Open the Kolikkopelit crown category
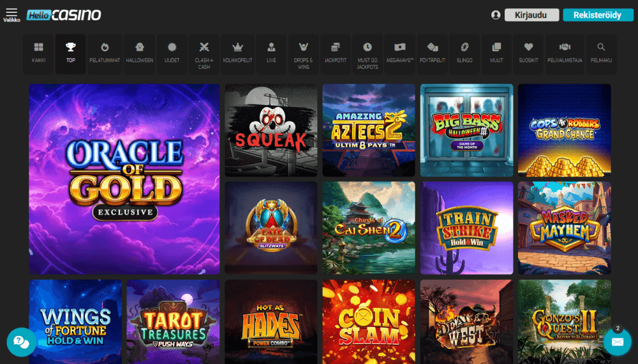Viewport: 638px width, 364px height. pos(237,53)
